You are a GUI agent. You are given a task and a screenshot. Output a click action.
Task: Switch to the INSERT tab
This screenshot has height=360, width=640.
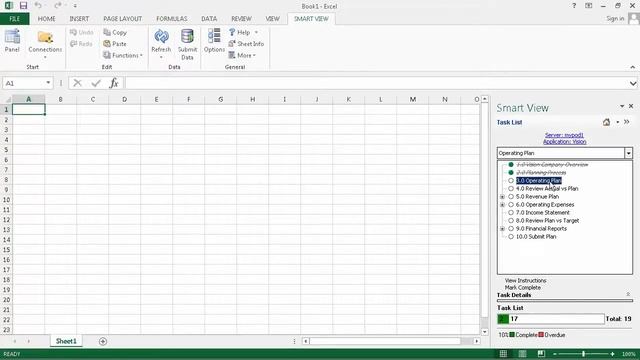[x=79, y=19]
